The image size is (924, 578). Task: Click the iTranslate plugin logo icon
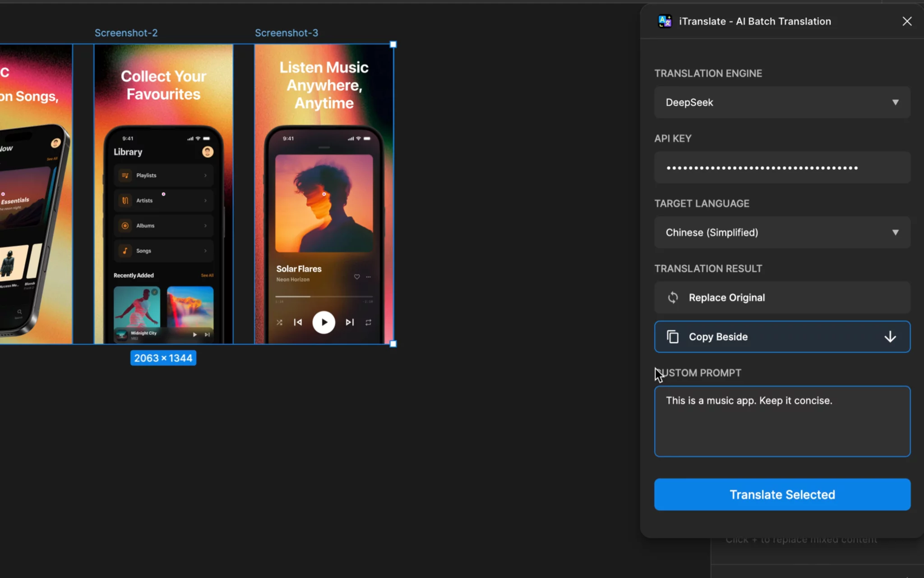[665, 21]
